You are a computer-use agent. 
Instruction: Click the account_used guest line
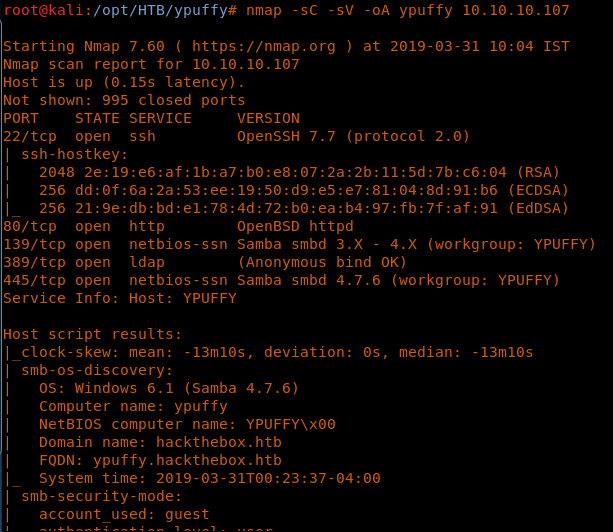[124, 515]
